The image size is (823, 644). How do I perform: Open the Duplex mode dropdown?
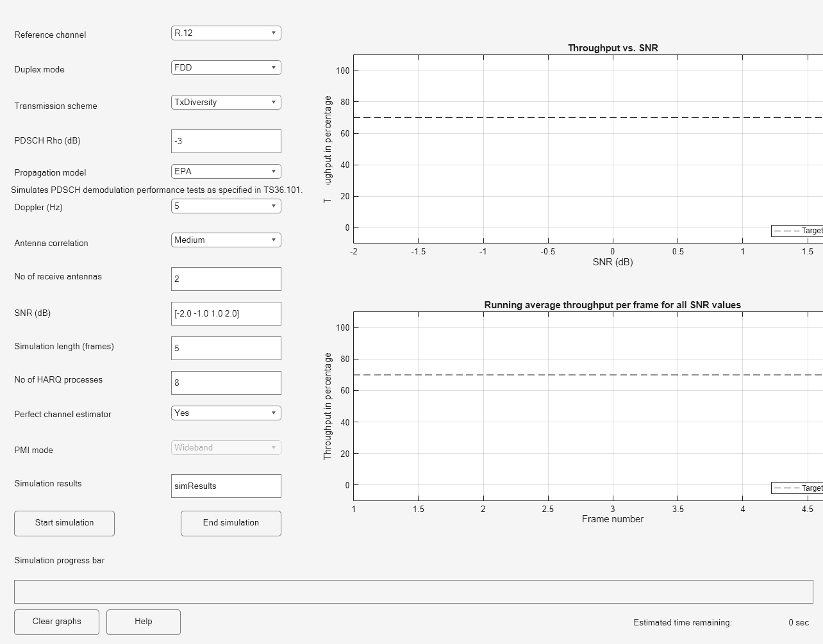[x=226, y=67]
